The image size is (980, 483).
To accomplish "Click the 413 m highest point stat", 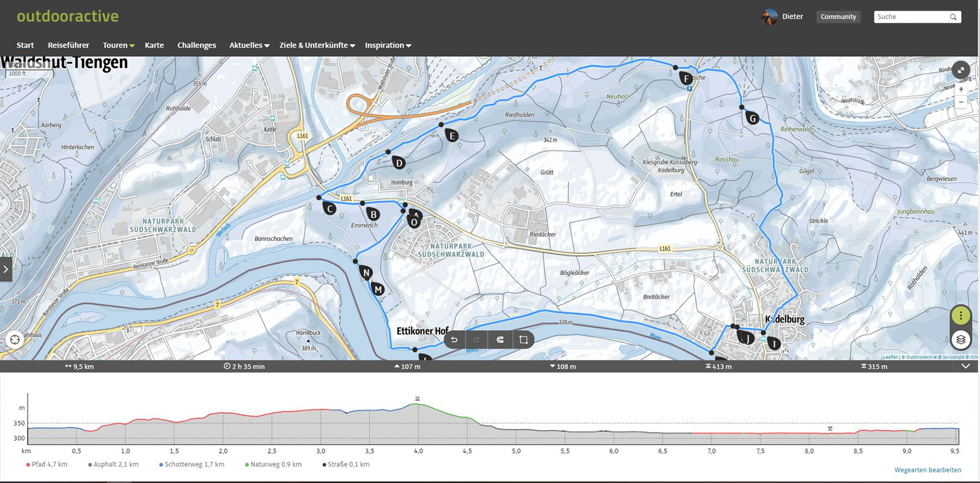I will [x=718, y=366].
